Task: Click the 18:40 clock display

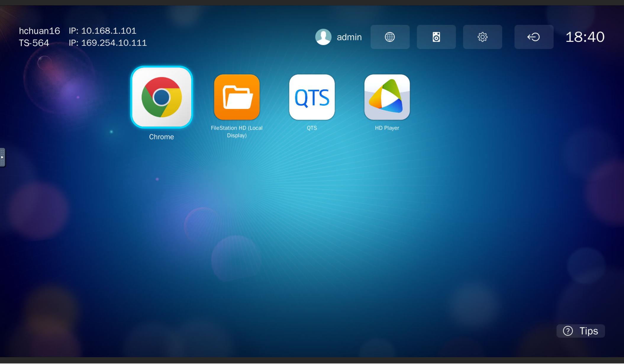Action: coord(585,37)
